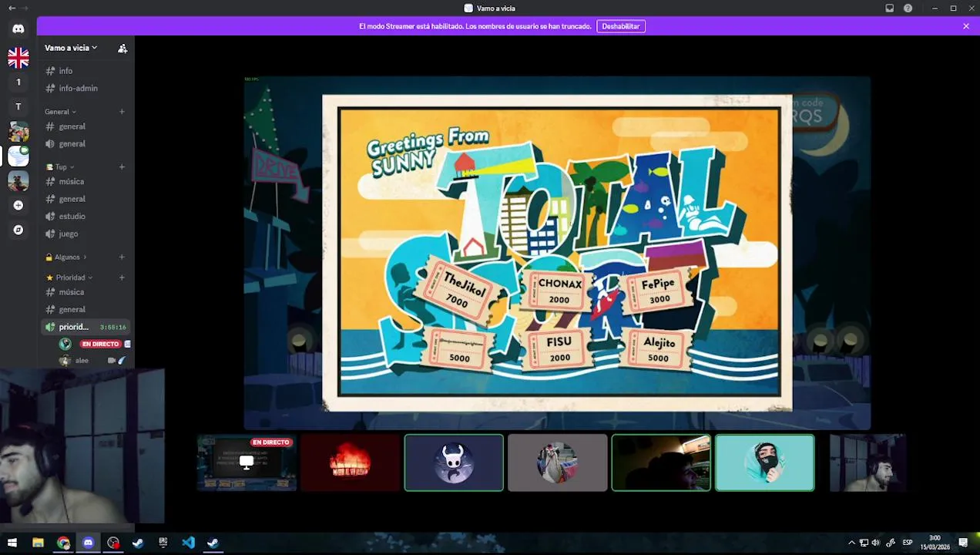
Task: Open the info-admin text channel
Action: (x=85, y=88)
